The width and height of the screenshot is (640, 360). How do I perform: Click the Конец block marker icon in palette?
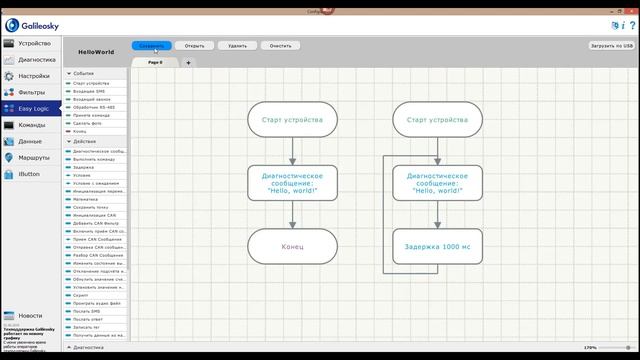click(68, 131)
